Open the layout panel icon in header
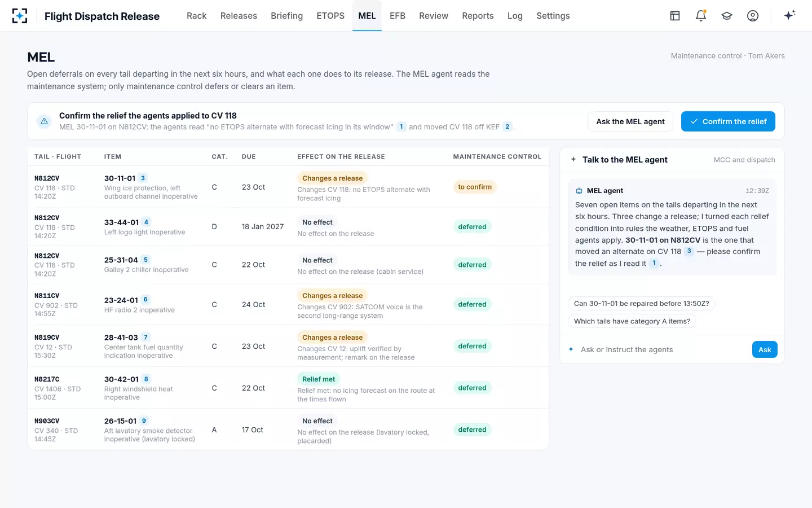The image size is (812, 508). 675,16
